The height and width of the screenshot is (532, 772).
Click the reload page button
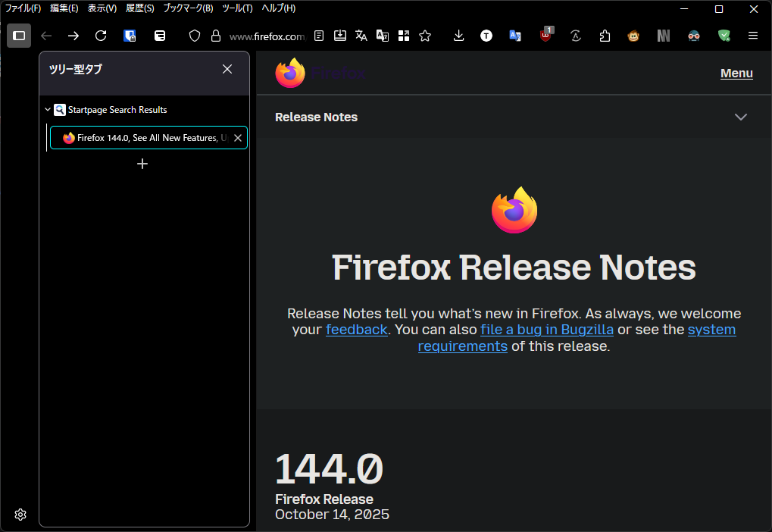(x=101, y=36)
